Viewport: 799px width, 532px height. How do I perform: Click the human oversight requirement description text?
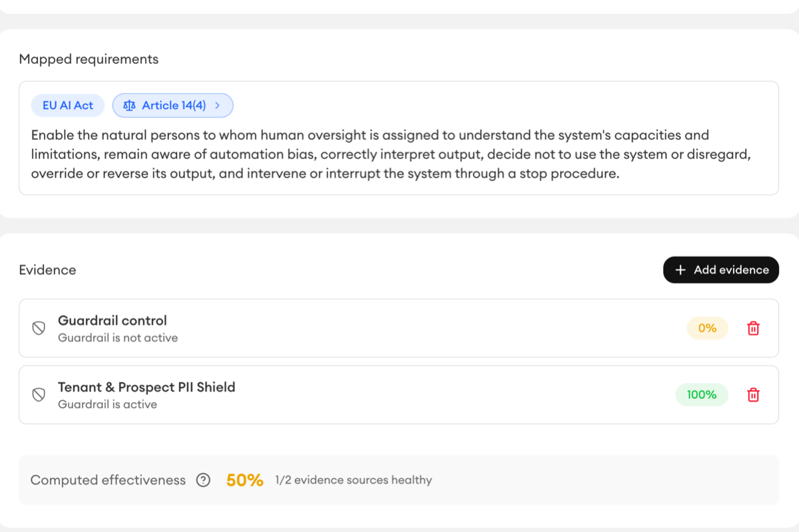coord(392,154)
